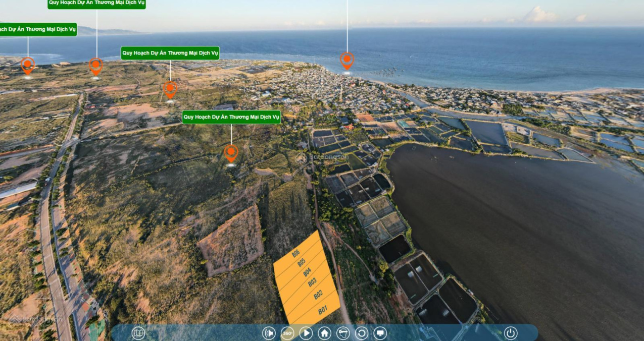Click the orange pin just above plot B06
The height and width of the screenshot is (341, 644).
[x=231, y=153]
